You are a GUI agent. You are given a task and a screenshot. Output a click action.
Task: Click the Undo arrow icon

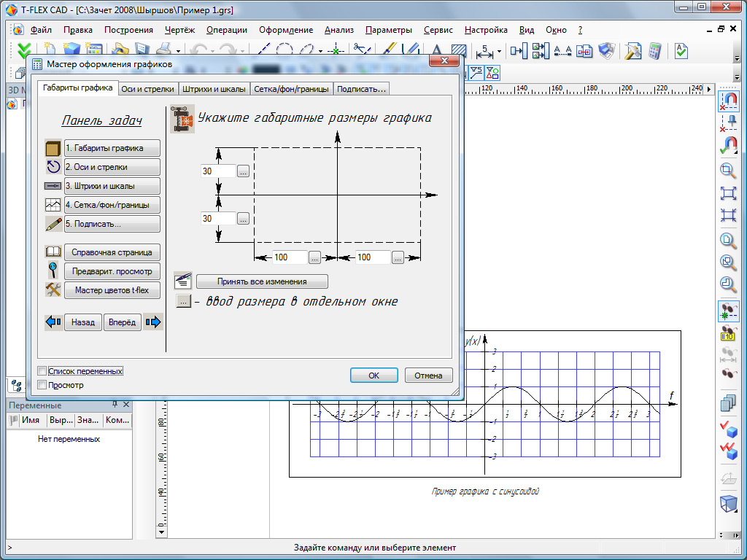point(198,50)
